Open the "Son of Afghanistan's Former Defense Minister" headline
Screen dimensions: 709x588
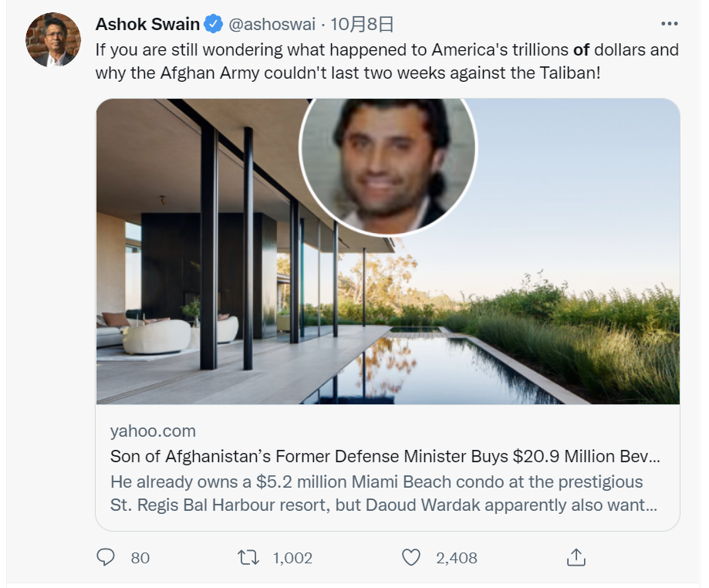click(385, 456)
